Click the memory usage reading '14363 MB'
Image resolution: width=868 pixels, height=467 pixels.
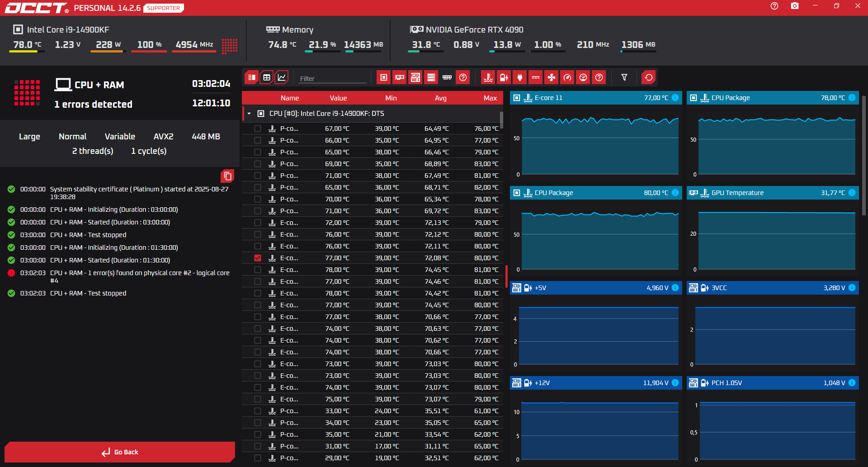(363, 45)
